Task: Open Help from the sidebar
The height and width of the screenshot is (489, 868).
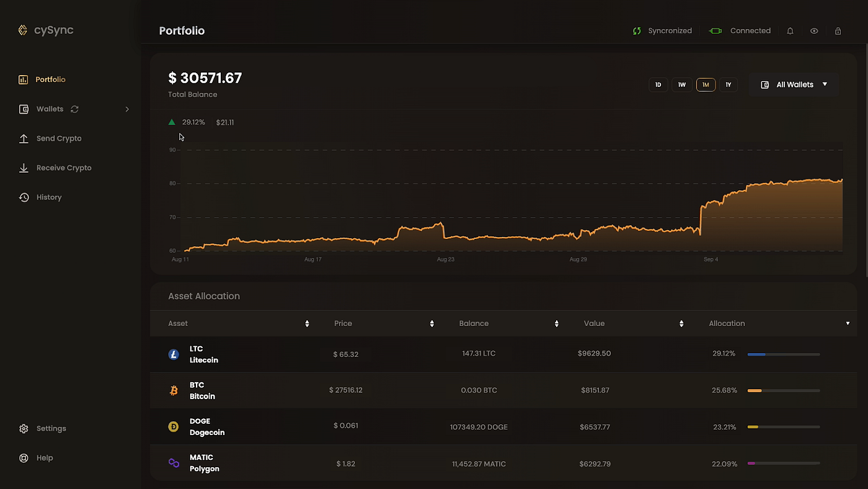Action: click(45, 458)
